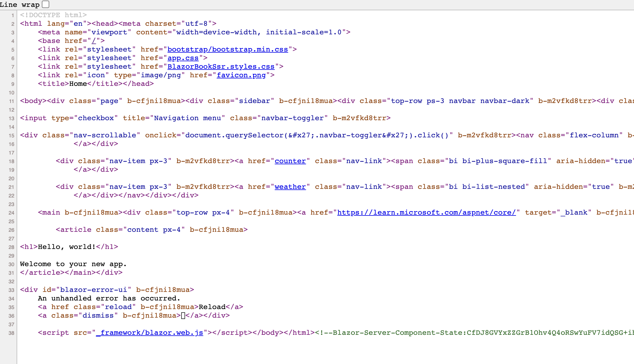The height and width of the screenshot is (364, 634).
Task: Click line number 1 in gutter
Action: click(x=13, y=15)
